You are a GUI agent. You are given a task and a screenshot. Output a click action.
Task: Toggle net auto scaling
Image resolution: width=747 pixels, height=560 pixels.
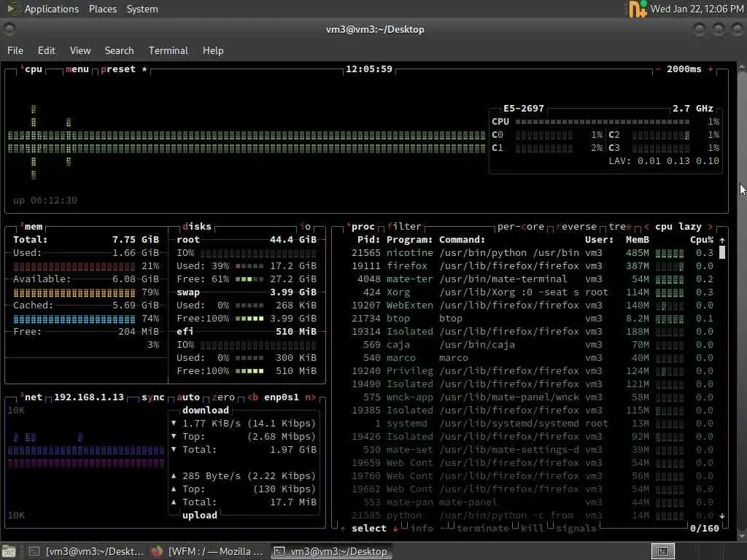[188, 397]
